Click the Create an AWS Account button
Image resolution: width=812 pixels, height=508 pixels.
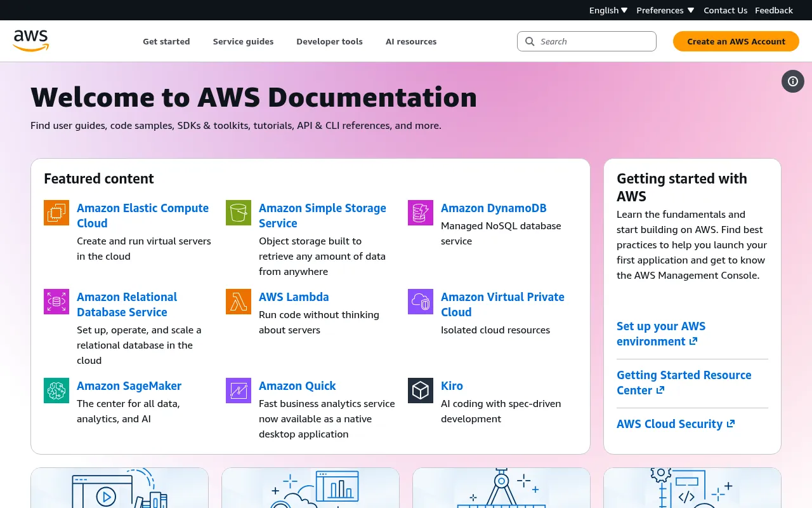[x=736, y=41]
